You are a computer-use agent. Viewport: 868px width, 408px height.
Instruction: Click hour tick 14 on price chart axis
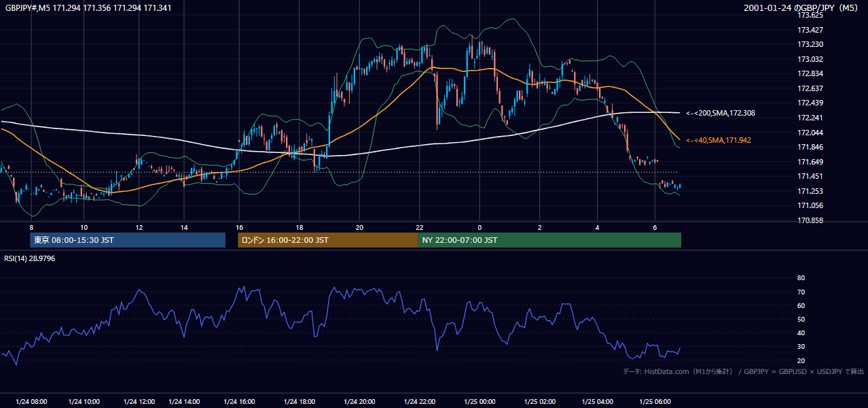click(x=184, y=227)
